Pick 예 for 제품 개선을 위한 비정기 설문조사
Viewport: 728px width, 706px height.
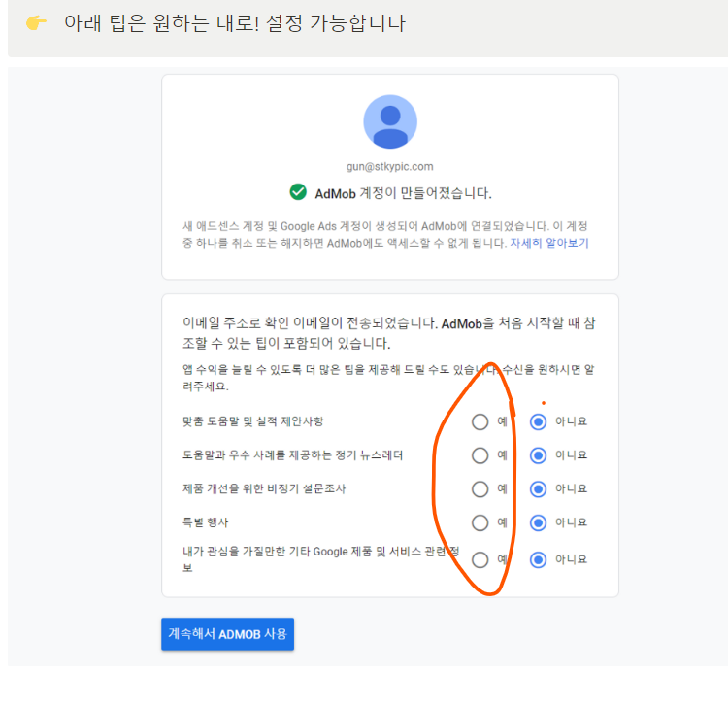click(480, 489)
